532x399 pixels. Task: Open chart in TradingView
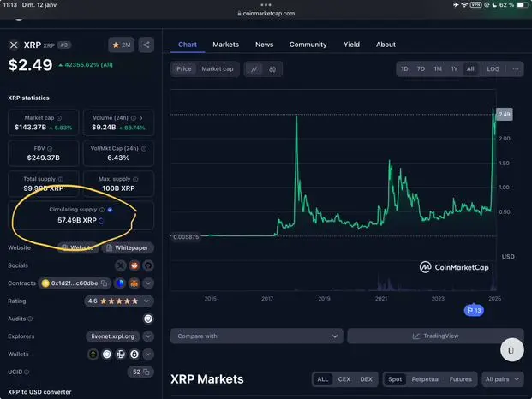[436, 336]
